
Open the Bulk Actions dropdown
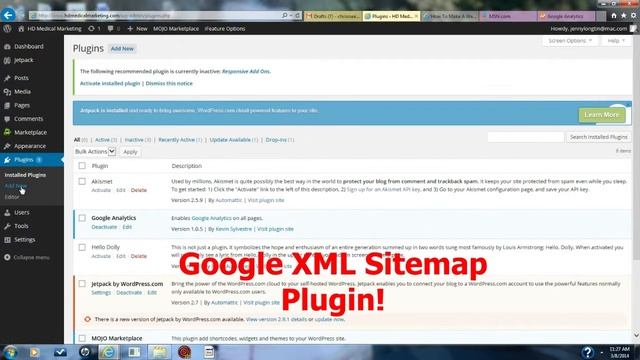95,151
